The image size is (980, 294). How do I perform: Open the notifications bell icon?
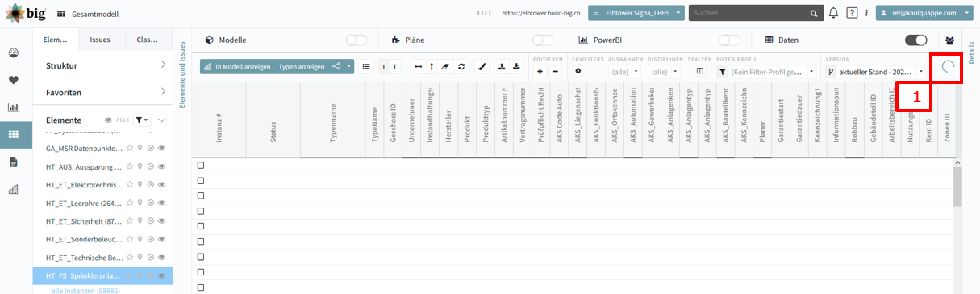[x=833, y=13]
